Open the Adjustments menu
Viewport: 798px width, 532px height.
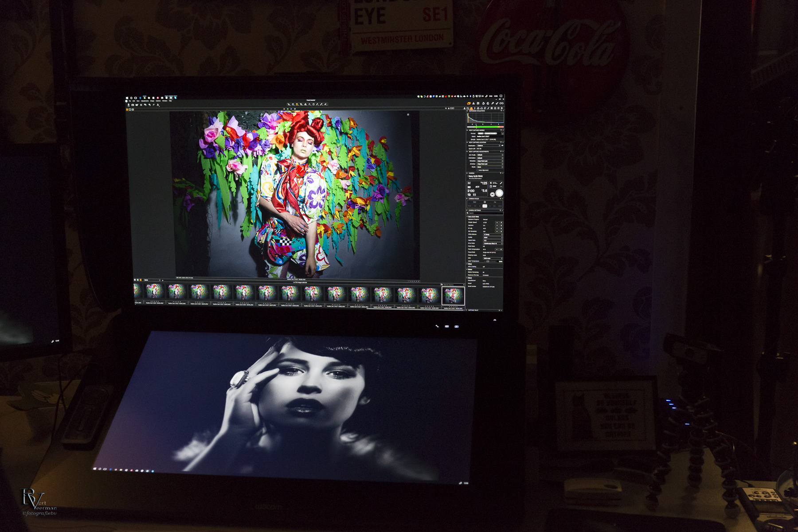click(x=145, y=101)
